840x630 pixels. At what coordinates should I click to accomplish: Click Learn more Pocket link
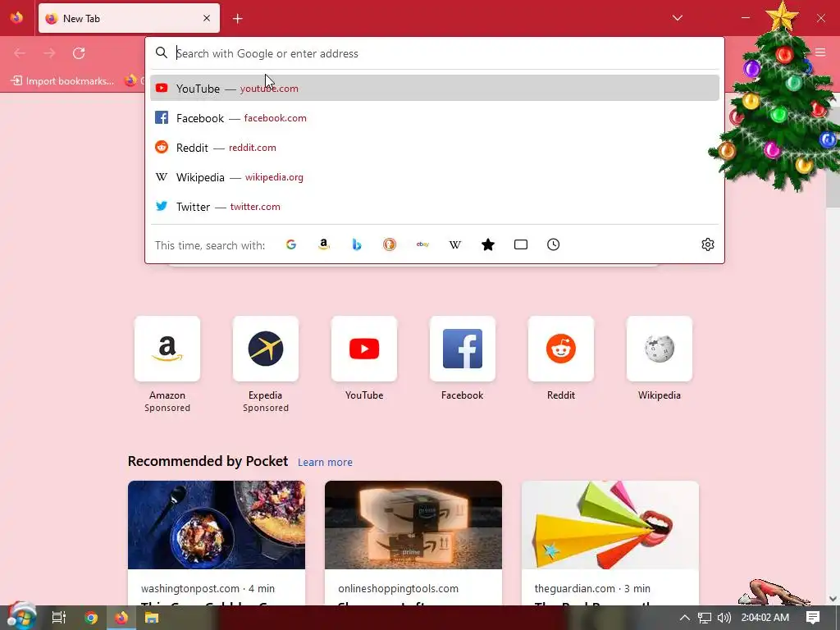pyautogui.click(x=325, y=463)
